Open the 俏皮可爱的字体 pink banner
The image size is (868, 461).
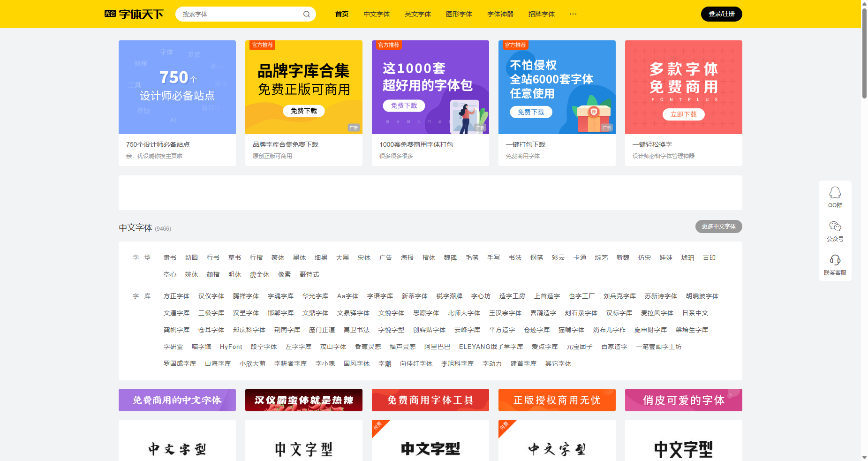684,400
